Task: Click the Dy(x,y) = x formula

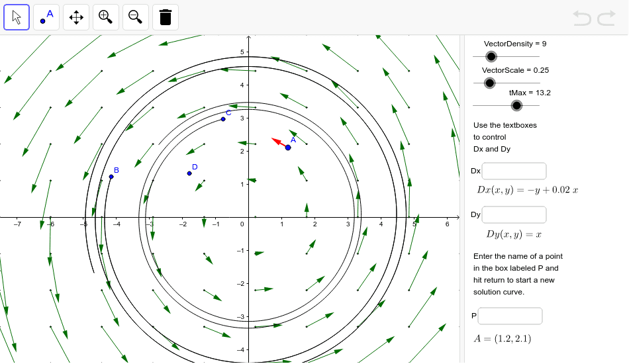Action: pos(514,234)
